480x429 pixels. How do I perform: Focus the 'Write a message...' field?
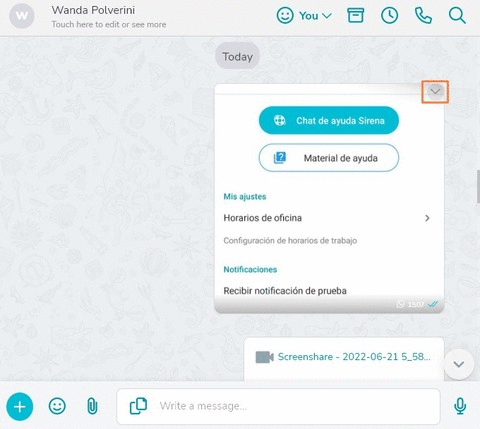click(278, 406)
